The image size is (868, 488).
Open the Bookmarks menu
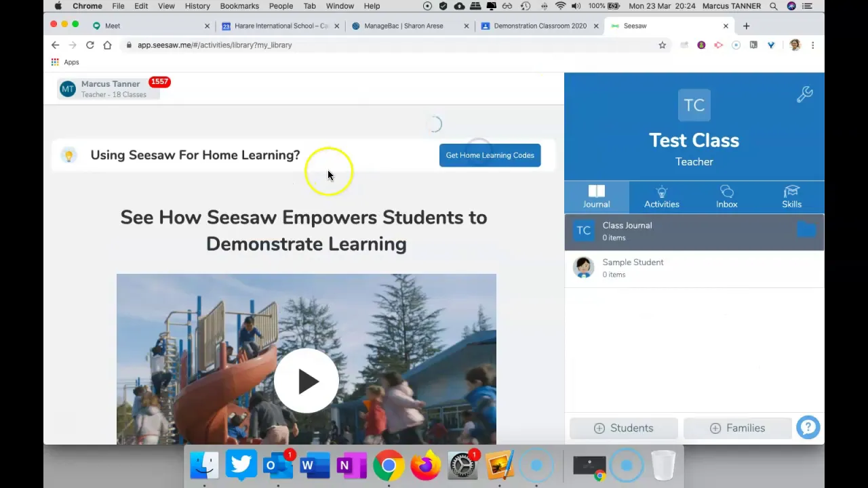[239, 6]
